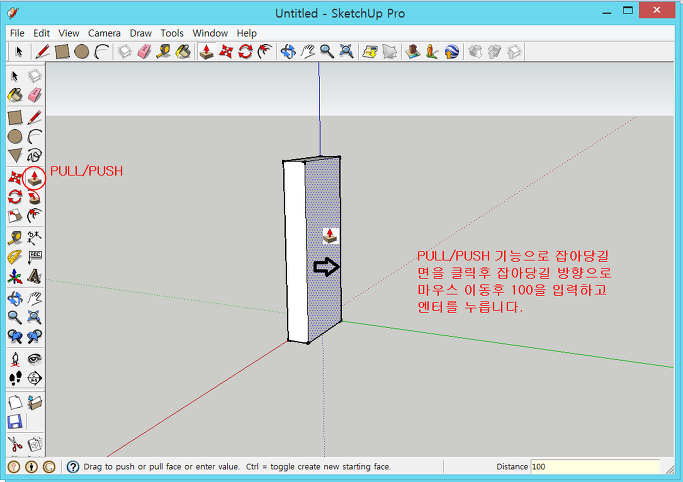This screenshot has width=683, height=482.
Task: Select the Pan hand in top toolbar
Action: coord(308,51)
